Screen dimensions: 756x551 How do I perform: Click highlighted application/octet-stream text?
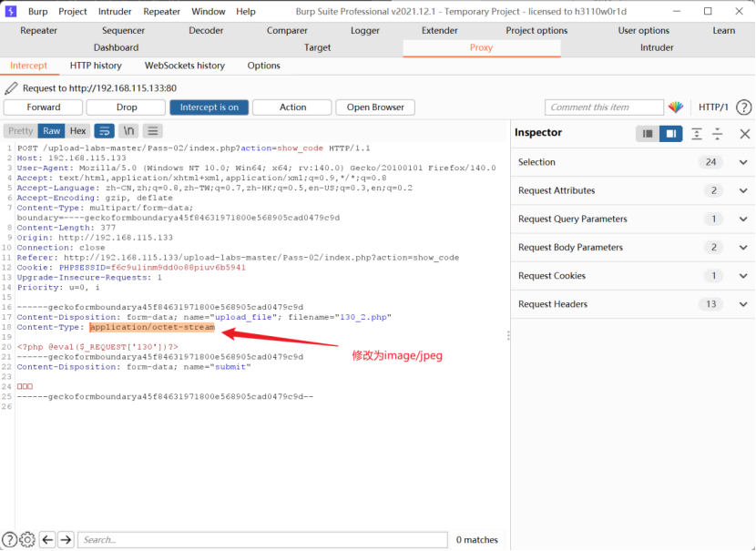click(x=152, y=327)
